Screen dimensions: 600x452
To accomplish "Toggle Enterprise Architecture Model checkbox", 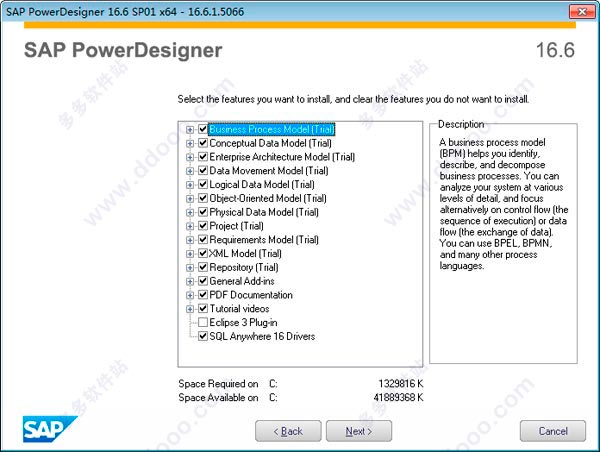I will tap(203, 157).
